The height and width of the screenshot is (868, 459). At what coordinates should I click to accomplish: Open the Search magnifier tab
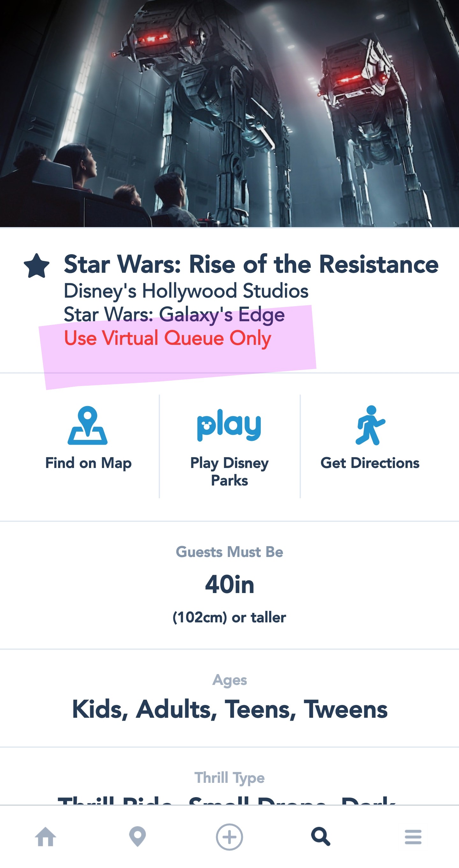point(321,836)
